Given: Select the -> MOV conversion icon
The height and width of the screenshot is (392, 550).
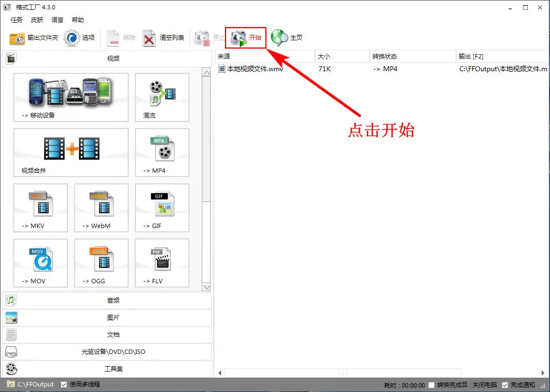Looking at the screenshot, I should pyautogui.click(x=40, y=263).
